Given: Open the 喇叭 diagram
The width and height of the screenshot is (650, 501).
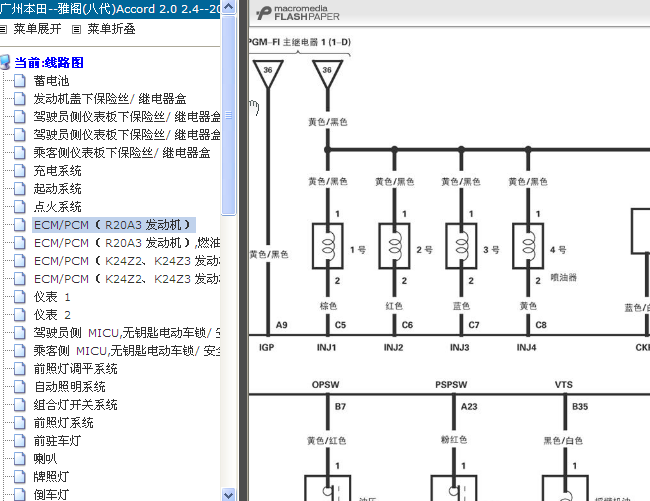Looking at the screenshot, I should pyautogui.click(x=45, y=458).
